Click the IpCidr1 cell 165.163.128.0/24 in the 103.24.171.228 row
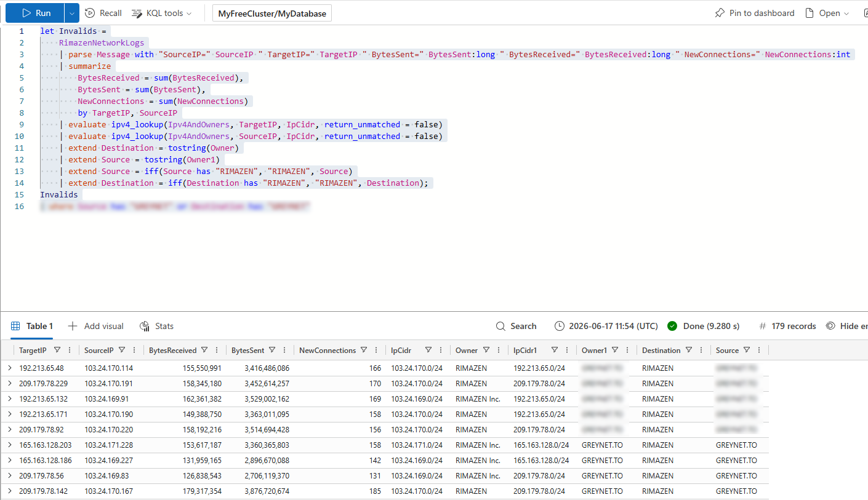This screenshot has width=868, height=500. (x=541, y=445)
